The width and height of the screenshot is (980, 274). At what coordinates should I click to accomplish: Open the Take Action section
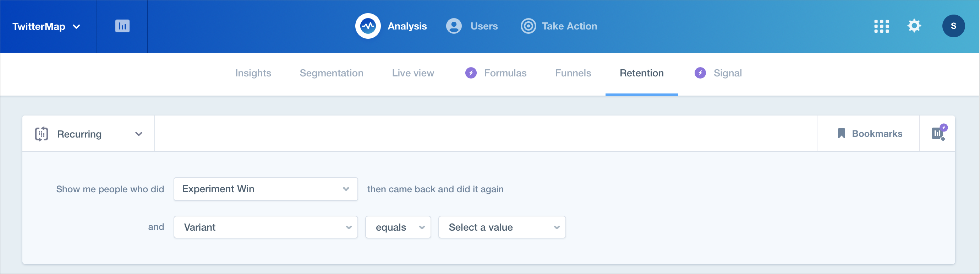pos(558,26)
